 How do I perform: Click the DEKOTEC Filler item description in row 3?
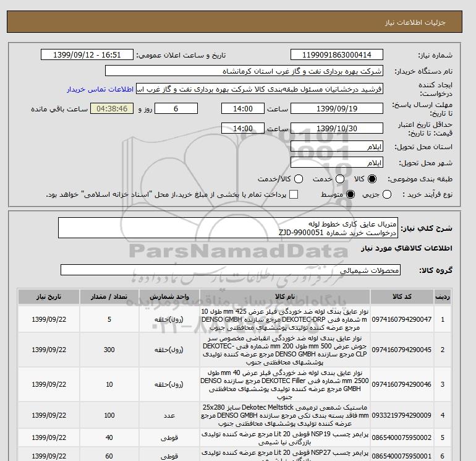285,385
